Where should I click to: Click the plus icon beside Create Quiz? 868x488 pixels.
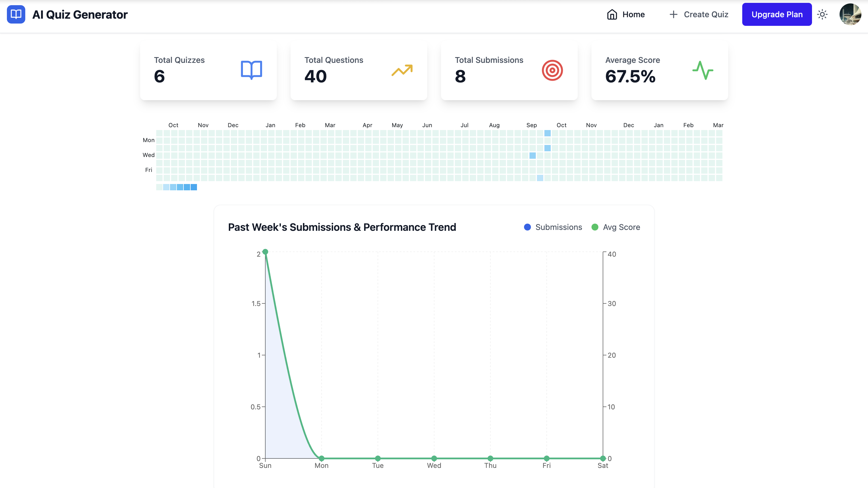tap(673, 14)
